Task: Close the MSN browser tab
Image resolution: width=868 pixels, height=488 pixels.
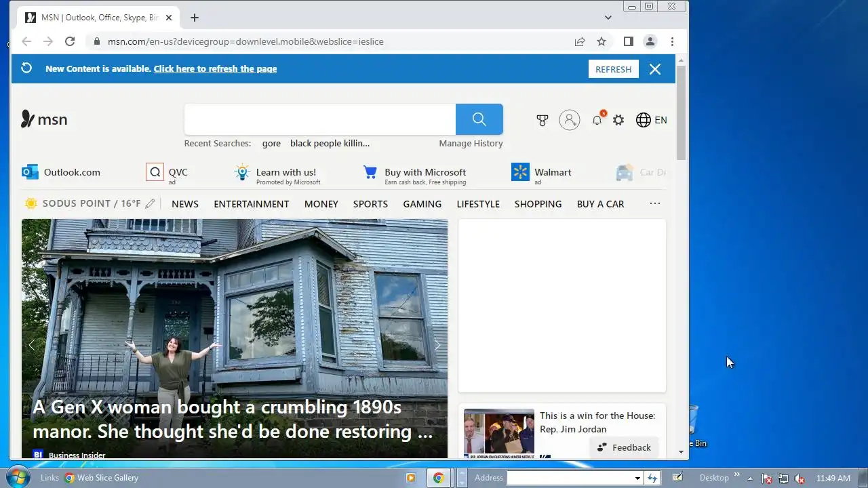Action: [x=169, y=18]
